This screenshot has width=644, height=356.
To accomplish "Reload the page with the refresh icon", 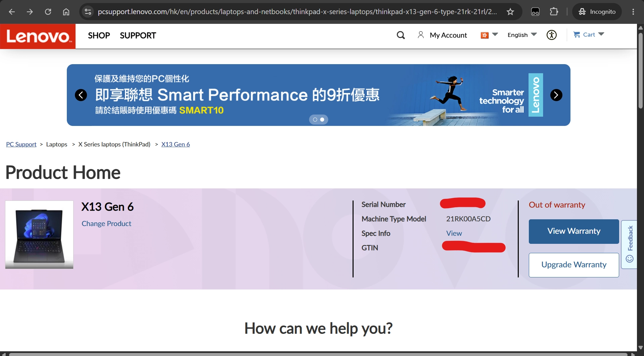I will (48, 12).
